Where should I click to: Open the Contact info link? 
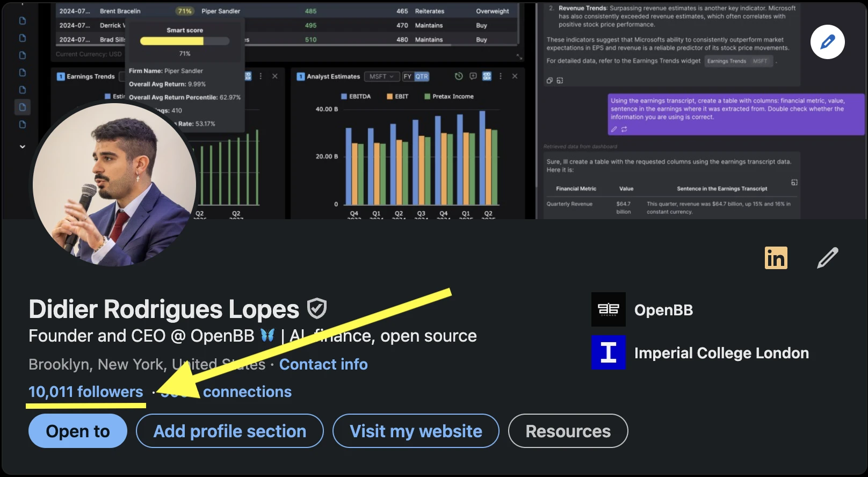[x=323, y=364]
